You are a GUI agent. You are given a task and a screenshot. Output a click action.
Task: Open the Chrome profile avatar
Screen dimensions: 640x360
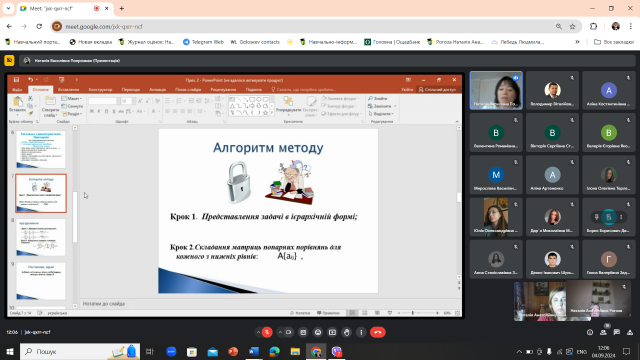tap(616, 27)
